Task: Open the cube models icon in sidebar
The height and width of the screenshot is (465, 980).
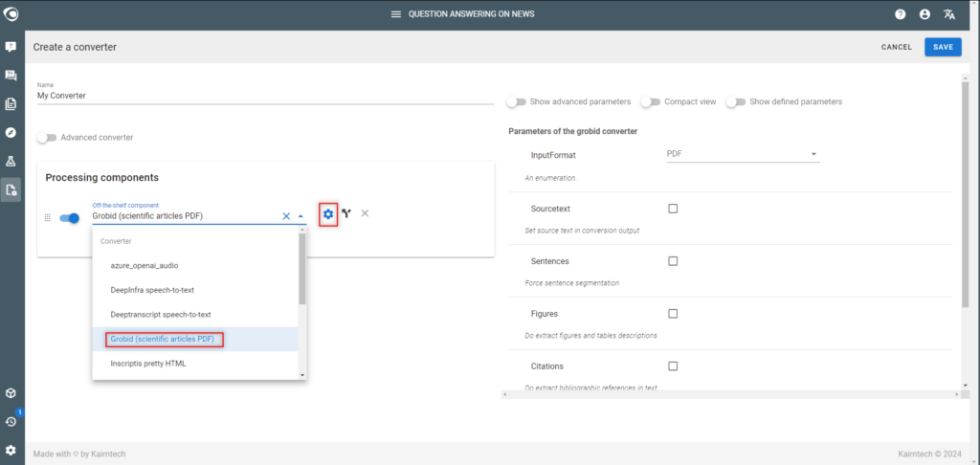Action: [x=11, y=393]
